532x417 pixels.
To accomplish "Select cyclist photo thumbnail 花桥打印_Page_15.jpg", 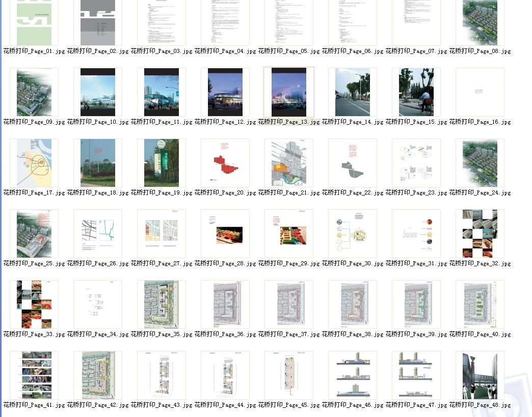I will (416, 92).
